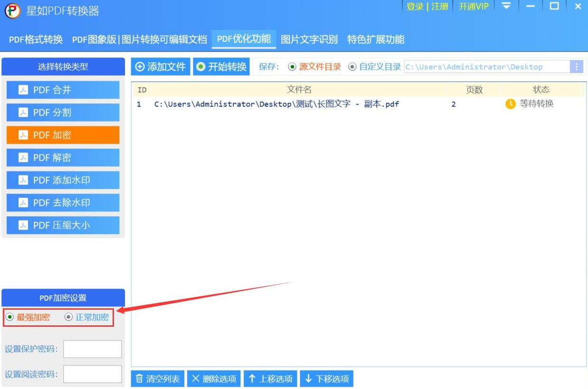
Task: Select the 源文件目录 radio button
Action: [x=293, y=67]
